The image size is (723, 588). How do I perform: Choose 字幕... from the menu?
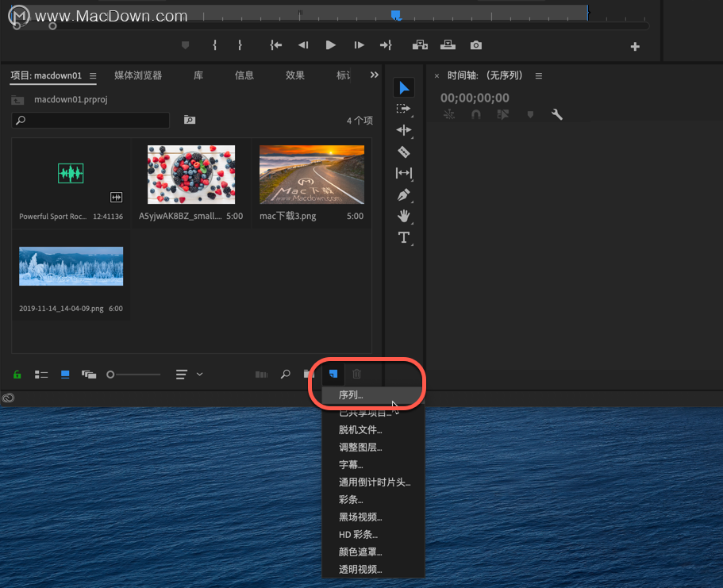(372, 465)
